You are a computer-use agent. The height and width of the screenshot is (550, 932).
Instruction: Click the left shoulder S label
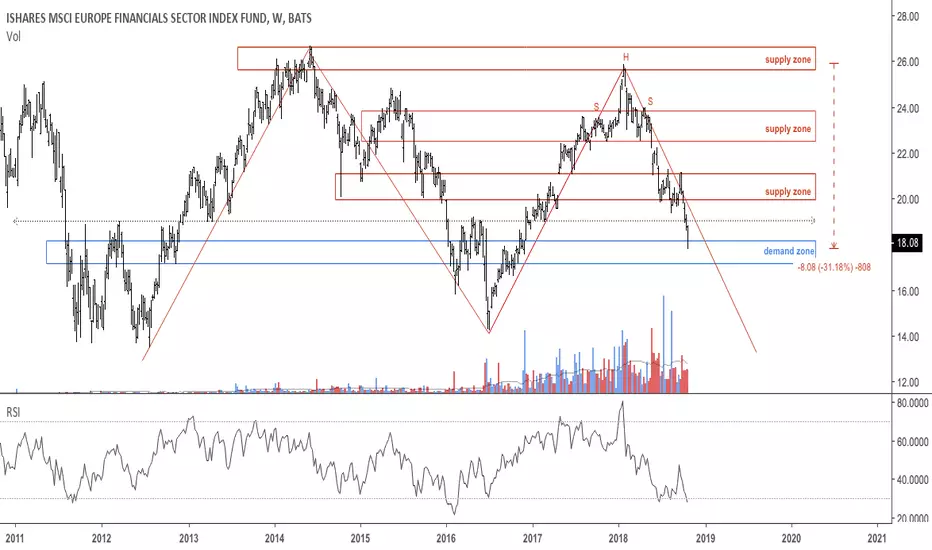(597, 107)
